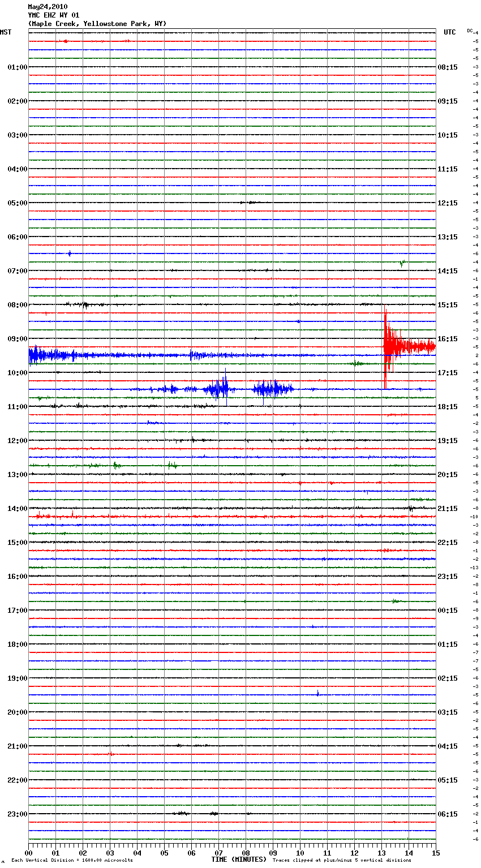Click the 03:15 UTC time label
This screenshot has height=868, width=481.
tap(448, 712)
